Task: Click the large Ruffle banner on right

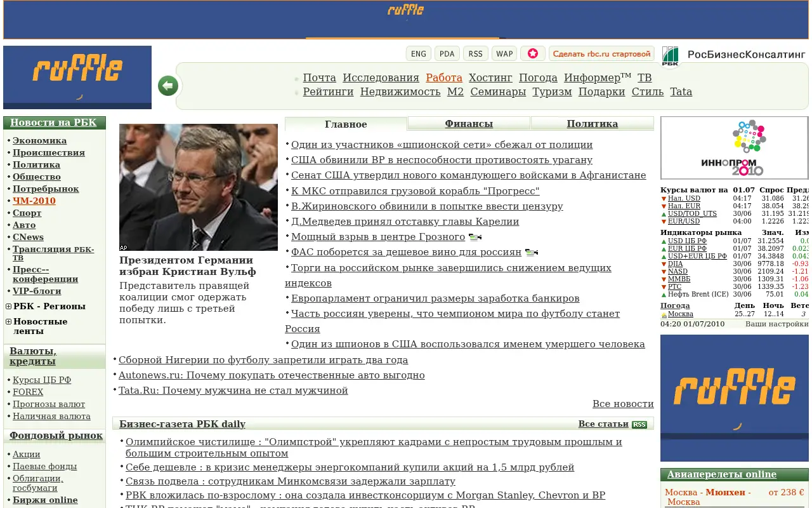Action: pyautogui.click(x=735, y=398)
